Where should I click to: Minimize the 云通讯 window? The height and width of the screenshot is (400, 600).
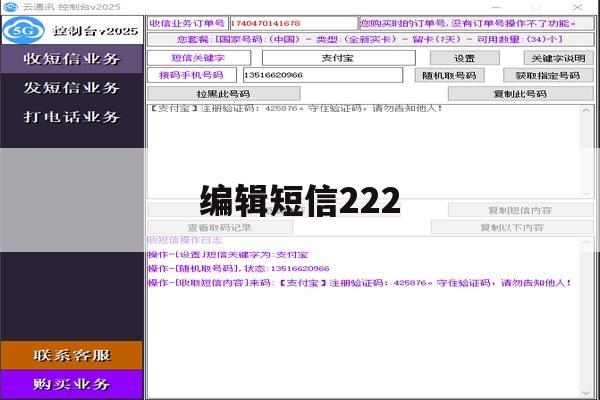[496, 7]
